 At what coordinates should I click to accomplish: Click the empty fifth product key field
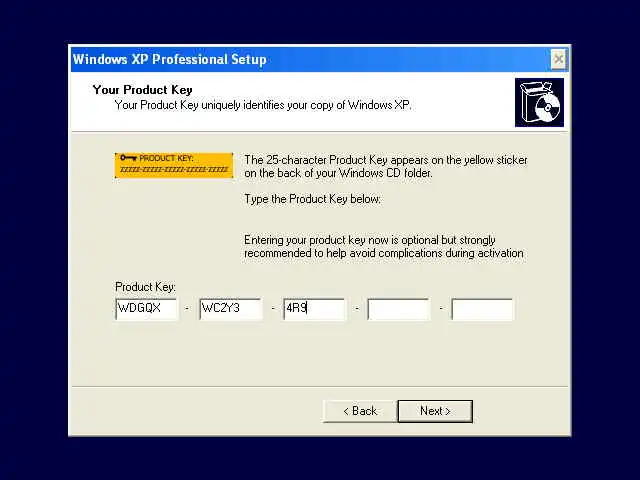pyautogui.click(x=482, y=309)
